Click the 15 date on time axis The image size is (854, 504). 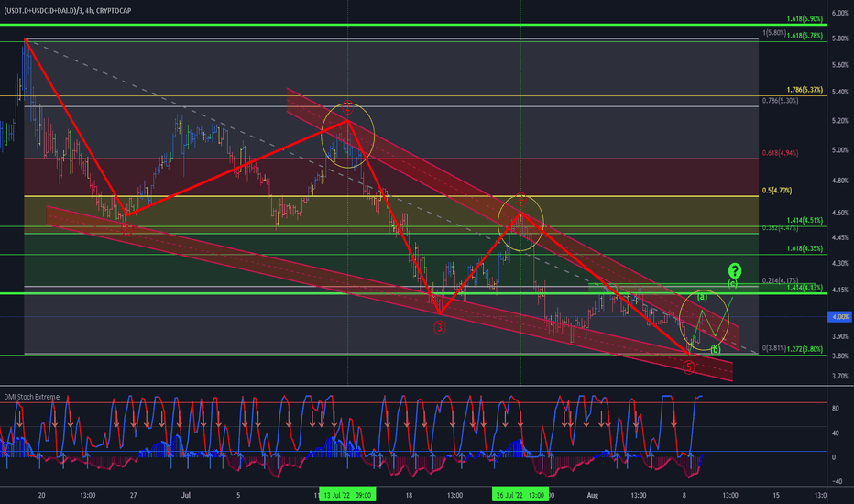click(x=776, y=495)
